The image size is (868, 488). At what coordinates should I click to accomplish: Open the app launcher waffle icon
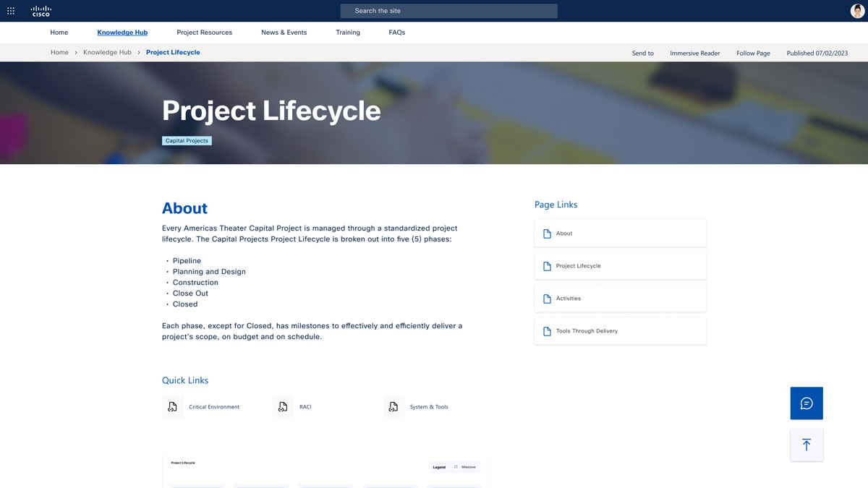pyautogui.click(x=11, y=10)
